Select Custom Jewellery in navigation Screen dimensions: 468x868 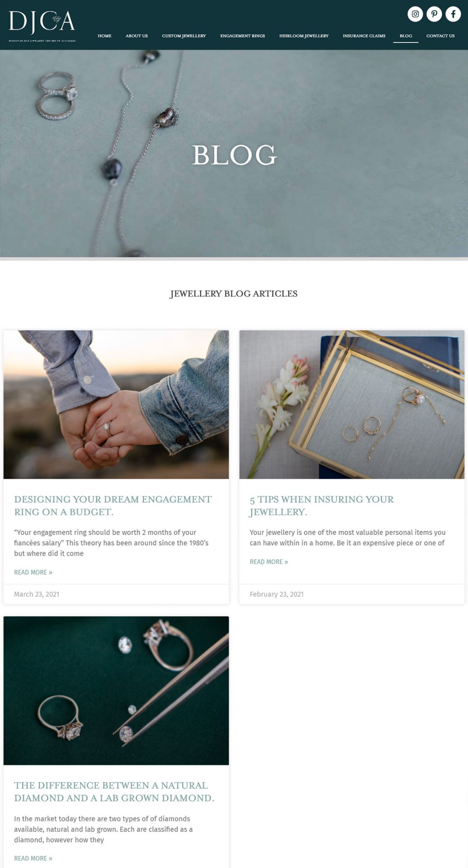[x=184, y=36]
